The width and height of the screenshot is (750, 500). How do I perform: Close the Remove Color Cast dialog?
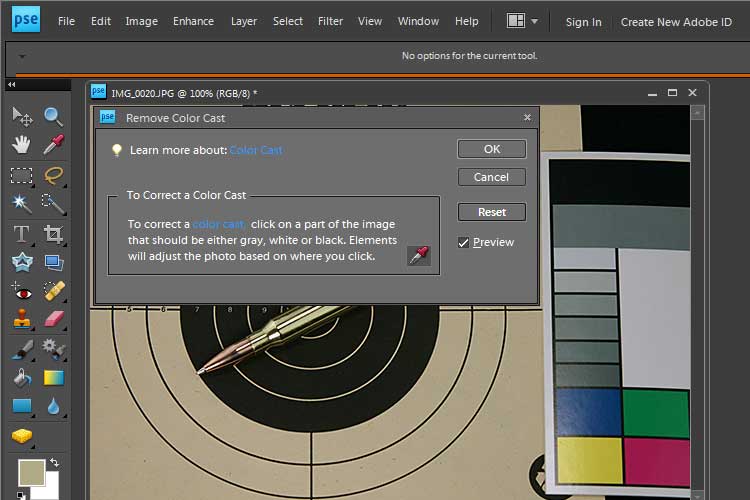527,117
